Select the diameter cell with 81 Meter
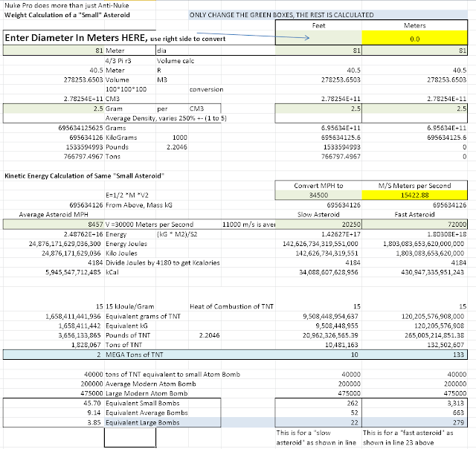Viewport: 476px width, 449px height. pyautogui.click(x=54, y=51)
